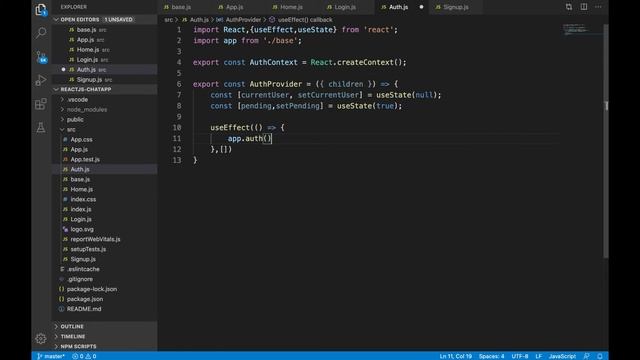Open package.json file
Image resolution: width=640 pixels, height=360 pixels.
(x=85, y=299)
